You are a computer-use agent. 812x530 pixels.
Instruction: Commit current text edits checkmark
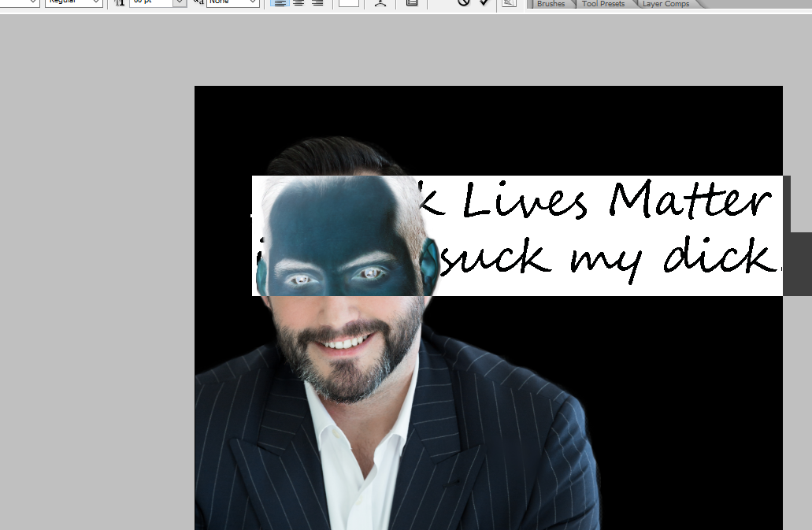(484, 2)
